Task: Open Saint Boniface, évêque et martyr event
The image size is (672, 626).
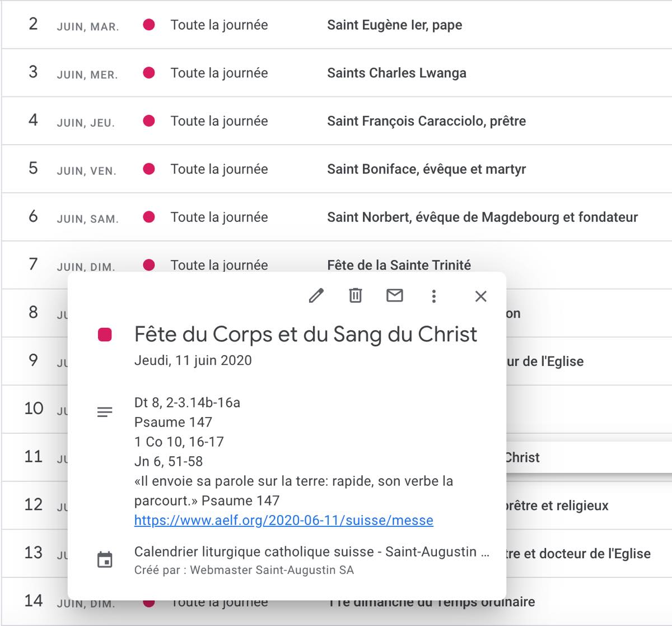Action: pos(426,169)
